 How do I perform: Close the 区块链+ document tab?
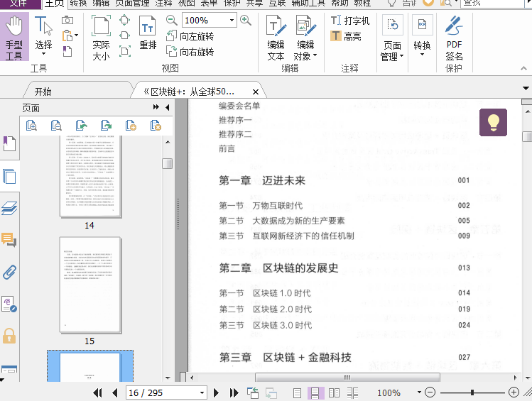click(x=256, y=92)
